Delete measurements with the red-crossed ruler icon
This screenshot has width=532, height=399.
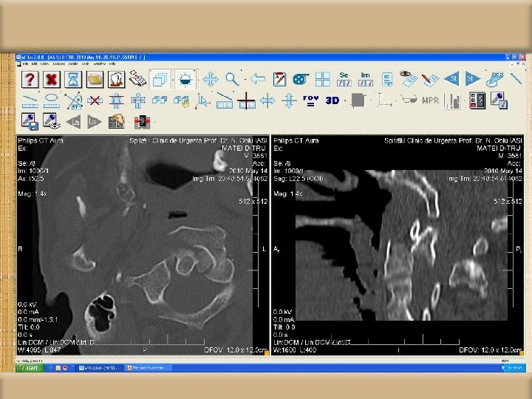(95, 100)
